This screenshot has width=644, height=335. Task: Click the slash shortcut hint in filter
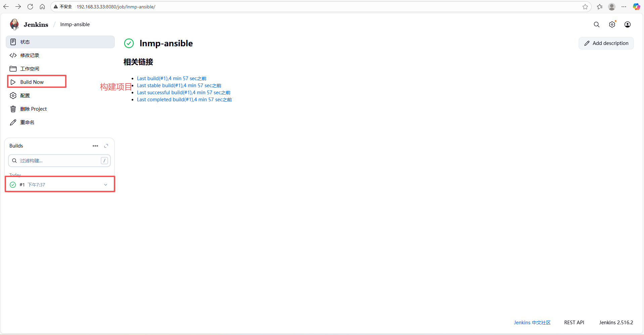click(x=104, y=161)
